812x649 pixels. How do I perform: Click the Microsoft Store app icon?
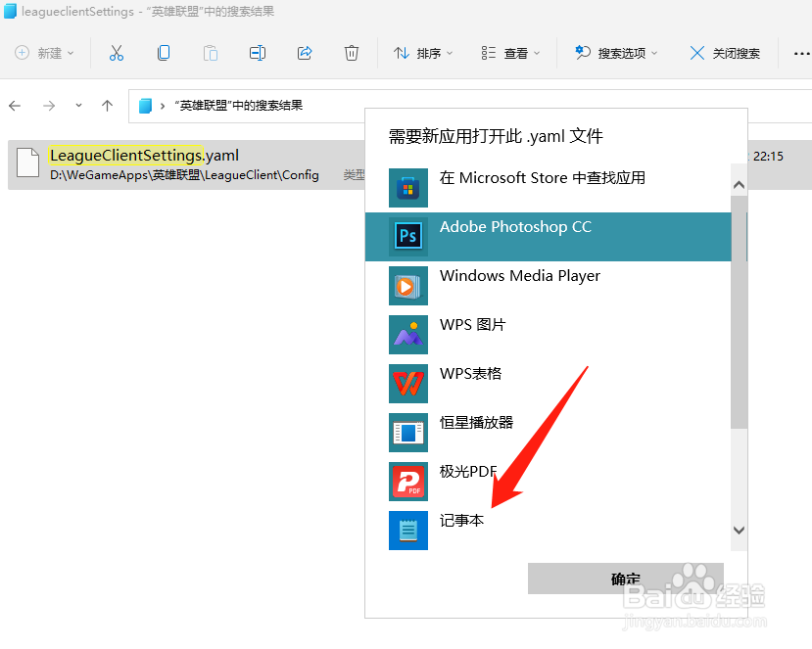point(408,187)
